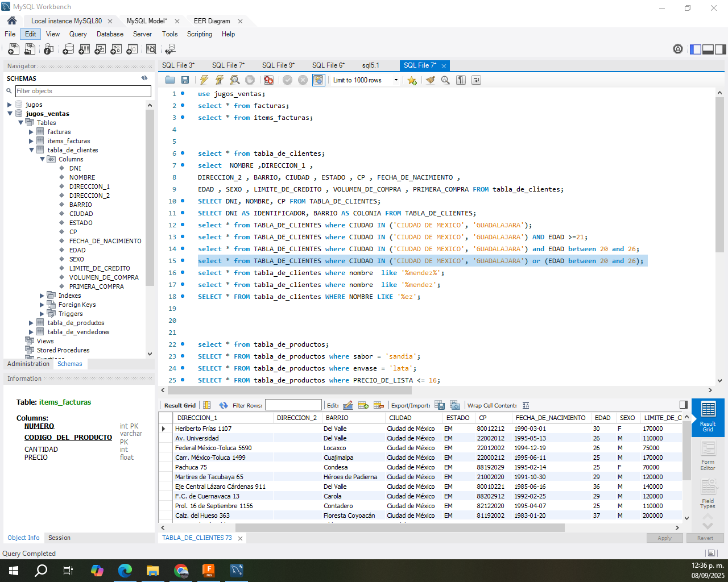Open inspector for the selected object

49,49
